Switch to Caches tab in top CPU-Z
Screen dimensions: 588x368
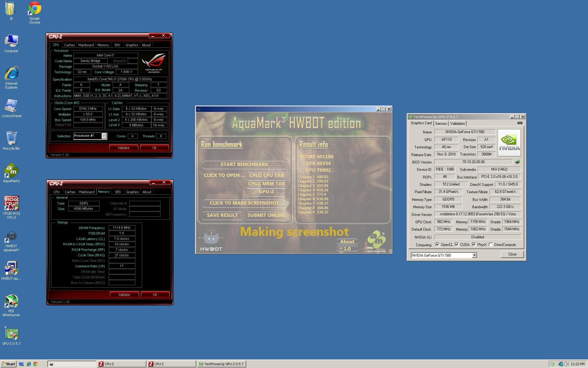69,45
